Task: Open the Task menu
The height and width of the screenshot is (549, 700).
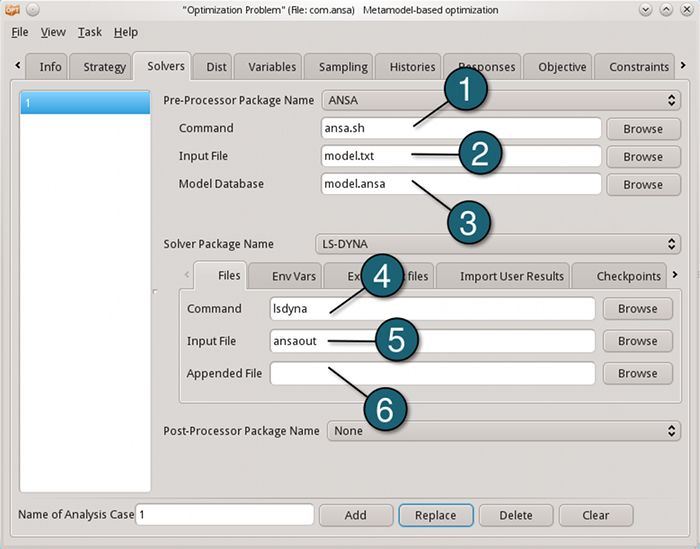Action: [x=90, y=32]
